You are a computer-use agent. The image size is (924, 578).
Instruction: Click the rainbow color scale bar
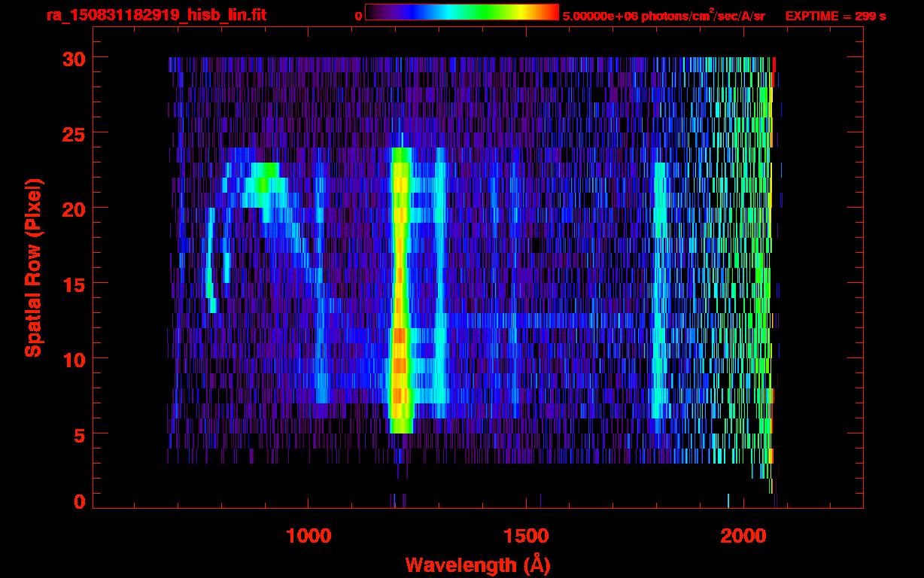click(x=461, y=13)
